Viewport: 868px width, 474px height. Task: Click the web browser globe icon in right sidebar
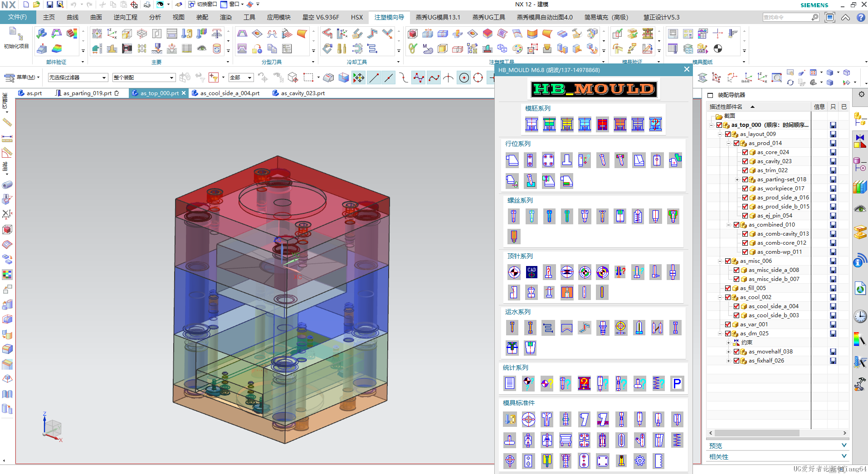coord(860,288)
